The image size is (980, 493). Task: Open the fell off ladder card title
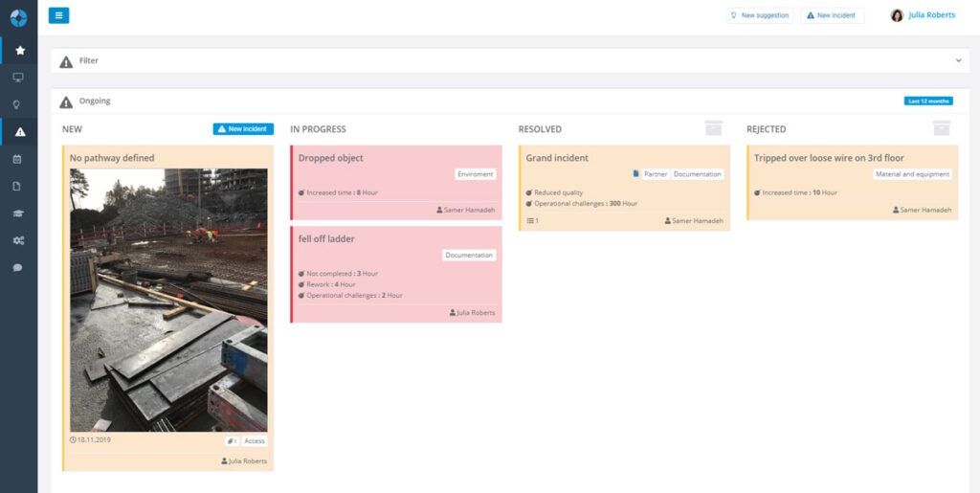point(326,238)
